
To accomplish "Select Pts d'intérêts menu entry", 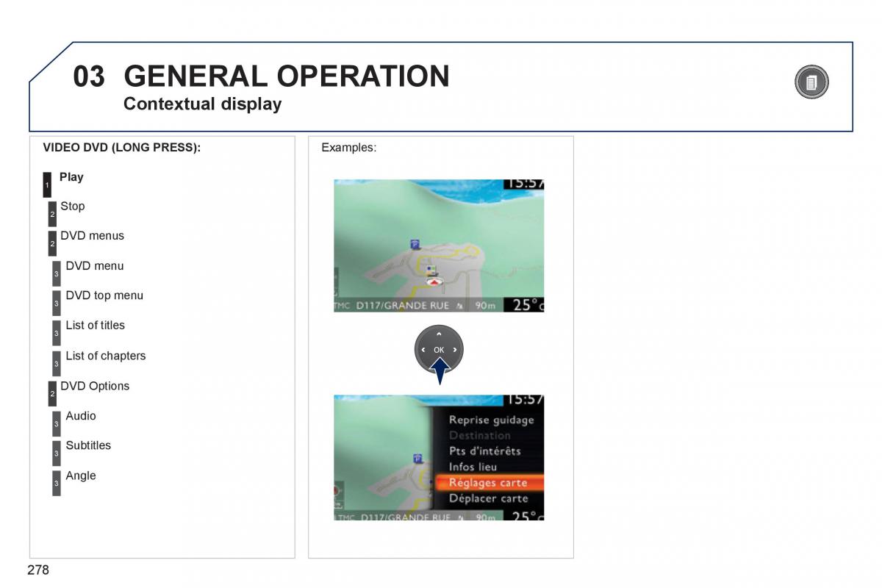I will click(x=485, y=451).
